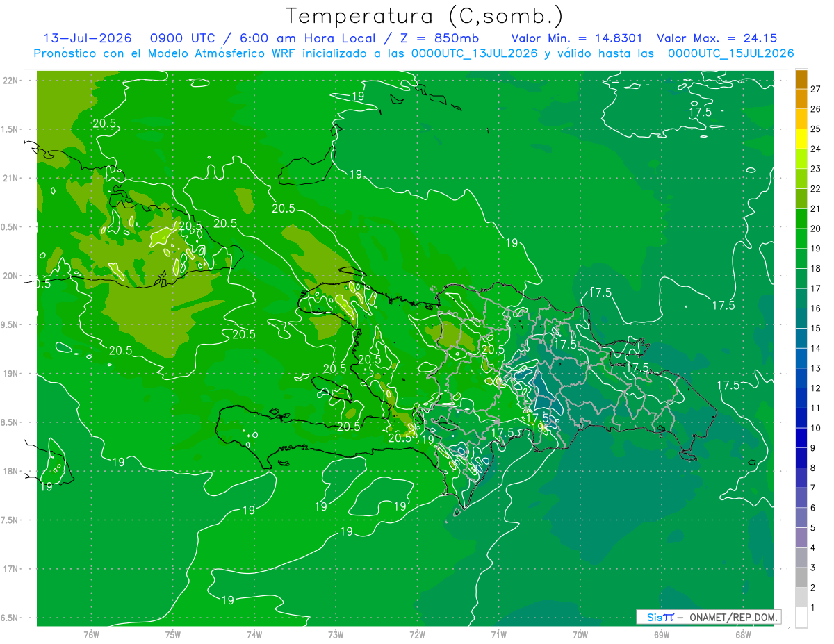The image size is (834, 644).
Task: Click the '72W' longitude axis label
Action: (417, 634)
